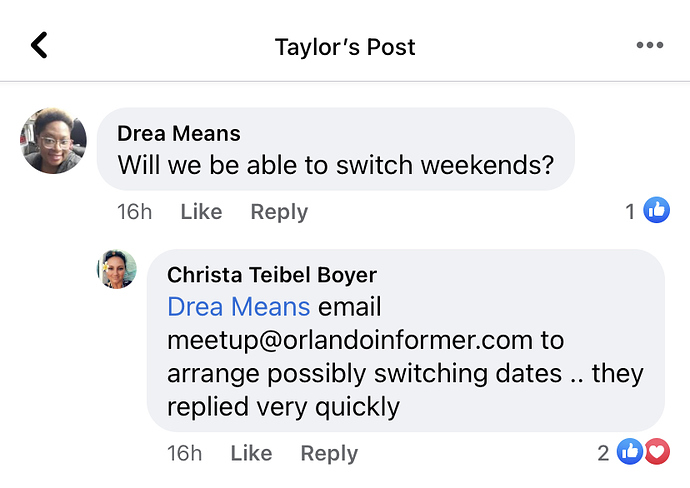Open Drea Means' profile picture
Viewport: 690px width, 488px height.
tap(54, 141)
